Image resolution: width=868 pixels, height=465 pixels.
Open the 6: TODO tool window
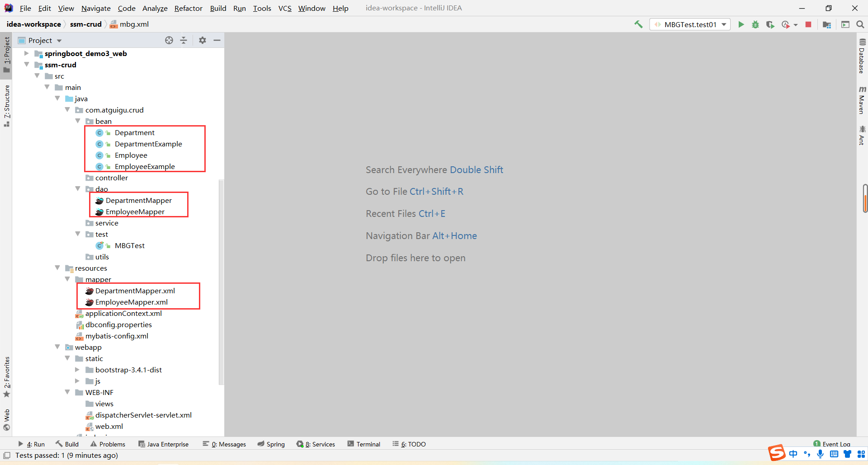point(409,444)
